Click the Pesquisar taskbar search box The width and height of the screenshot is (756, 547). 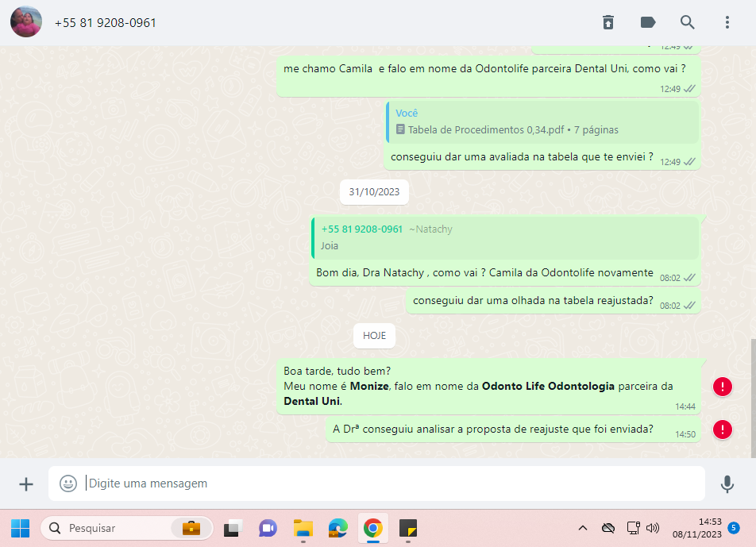coord(127,528)
